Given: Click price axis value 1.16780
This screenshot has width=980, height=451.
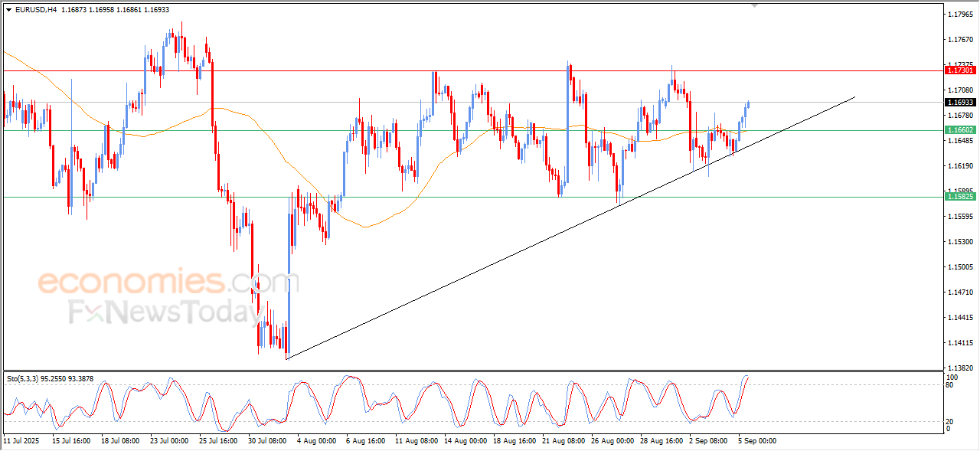Looking at the screenshot, I should pos(960,116).
